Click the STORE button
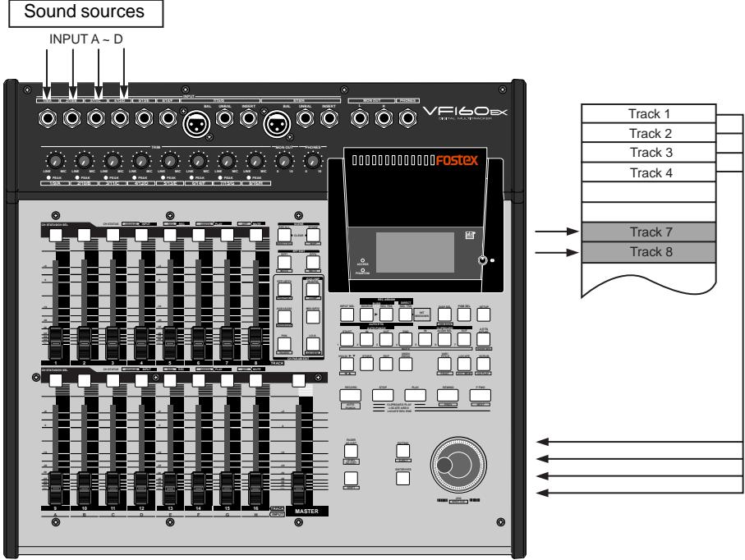This screenshot has height=560, width=745. [366, 364]
